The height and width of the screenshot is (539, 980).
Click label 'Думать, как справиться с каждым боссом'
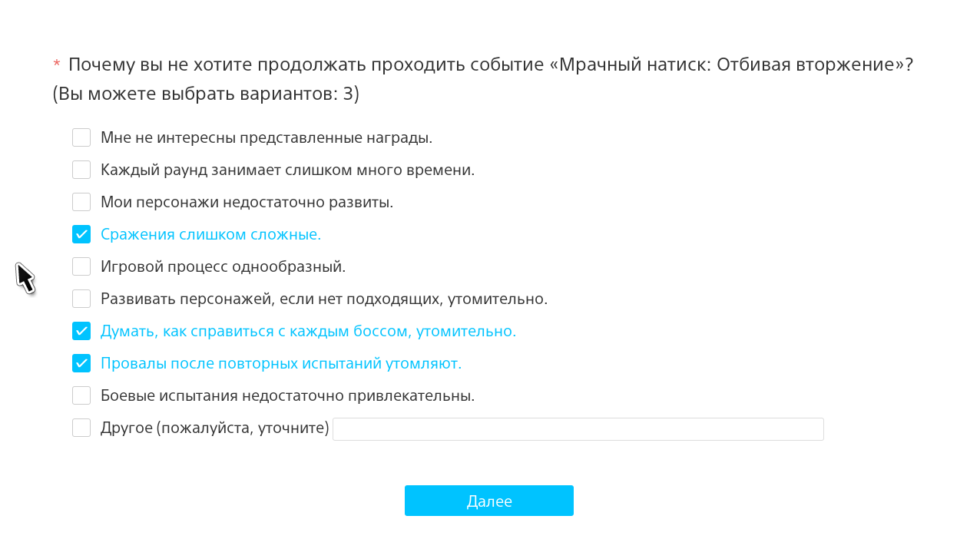(308, 331)
